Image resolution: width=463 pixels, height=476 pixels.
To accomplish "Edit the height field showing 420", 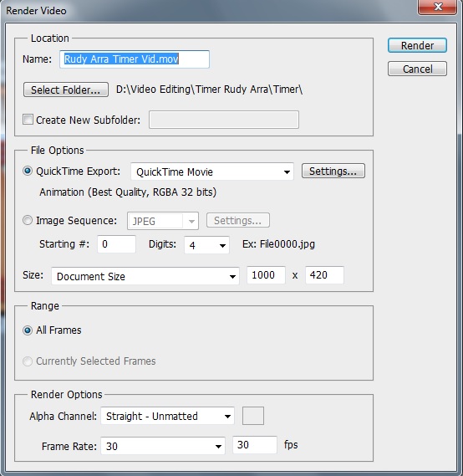I will 324,275.
